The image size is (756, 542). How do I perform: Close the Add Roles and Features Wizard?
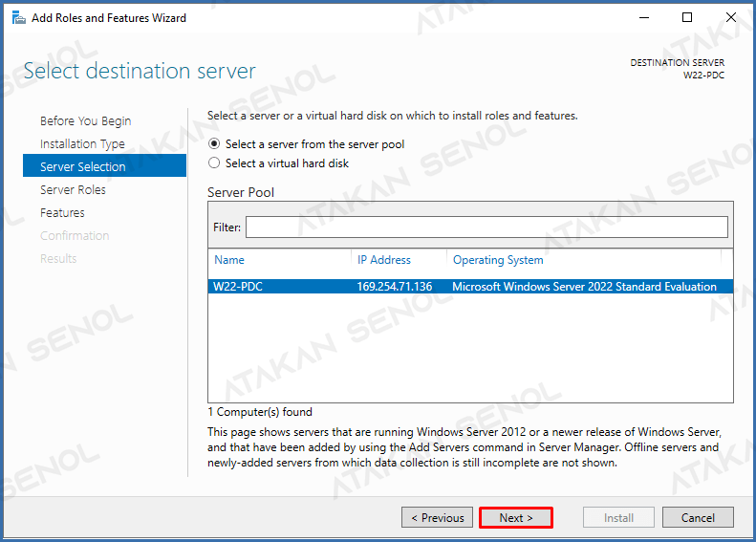coord(731,18)
